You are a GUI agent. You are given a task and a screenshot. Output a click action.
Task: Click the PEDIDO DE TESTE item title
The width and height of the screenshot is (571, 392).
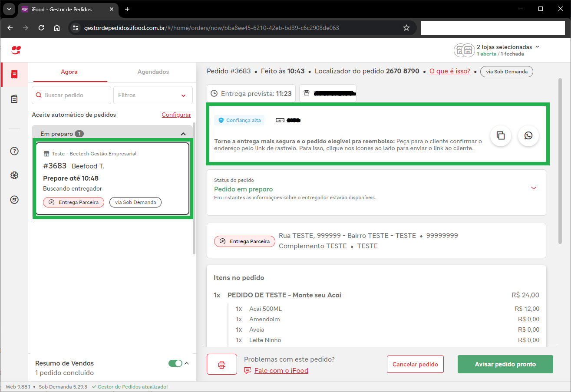(284, 295)
